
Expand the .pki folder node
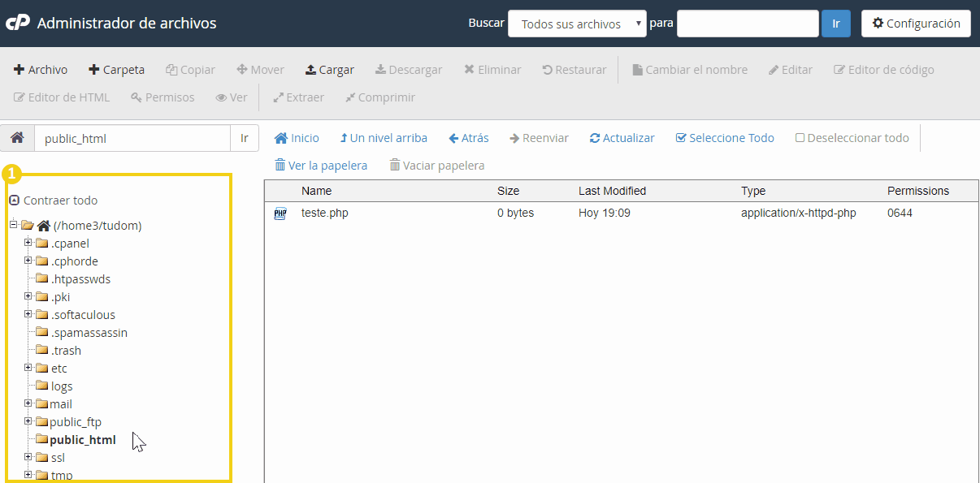[x=28, y=296]
